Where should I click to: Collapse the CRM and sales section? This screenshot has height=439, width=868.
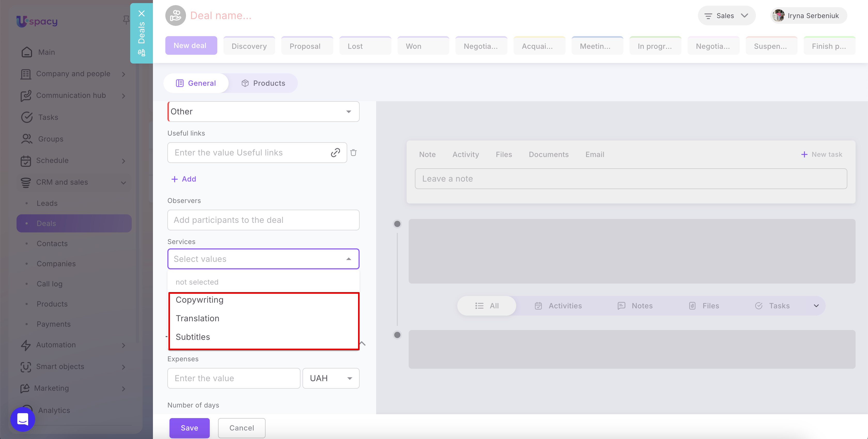pos(124,183)
